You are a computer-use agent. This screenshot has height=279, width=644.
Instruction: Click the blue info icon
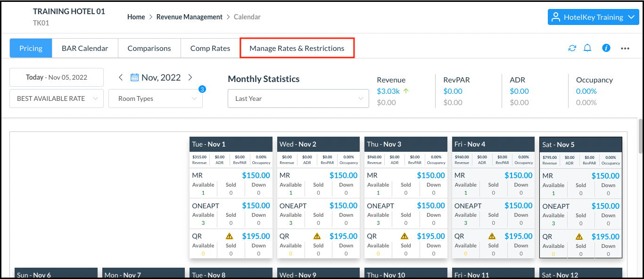pyautogui.click(x=606, y=48)
